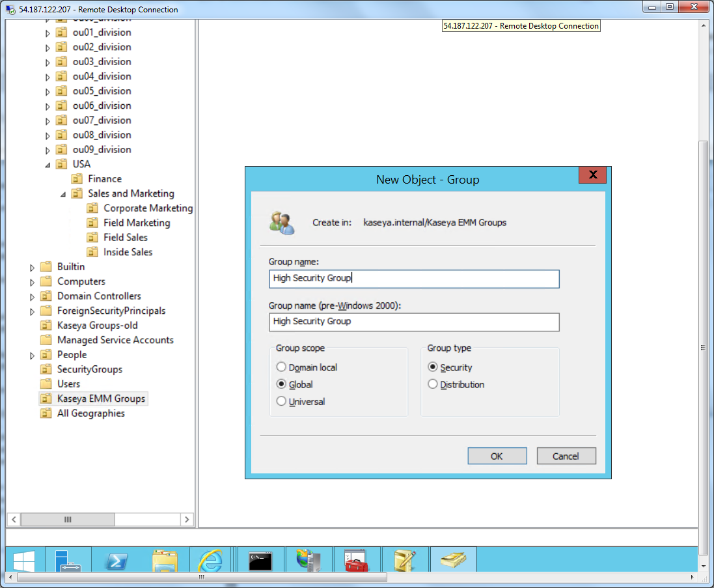Select the Domain local scope option

pos(281,367)
